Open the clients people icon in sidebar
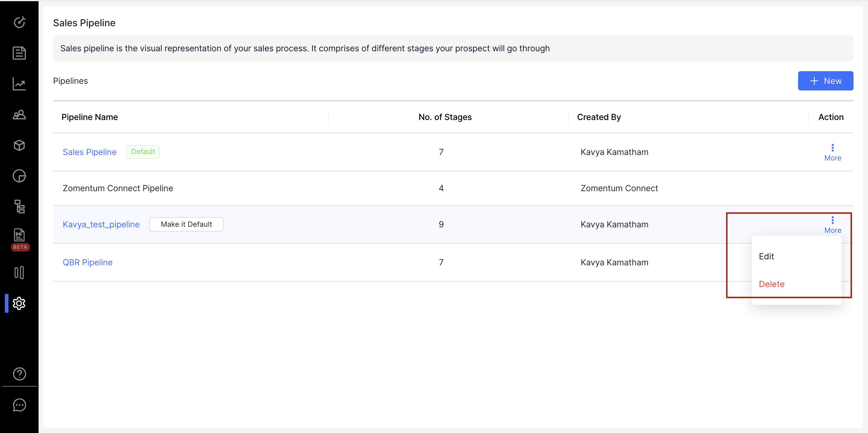This screenshot has width=868, height=433. coord(19,115)
